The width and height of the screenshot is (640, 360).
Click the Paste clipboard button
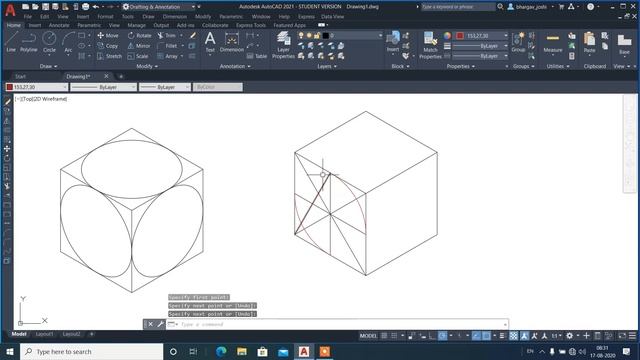589,42
